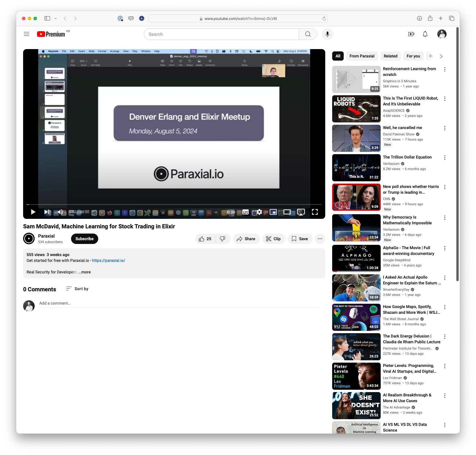Open the Sort by comments dropdown
The image size is (476, 455).
(x=77, y=289)
